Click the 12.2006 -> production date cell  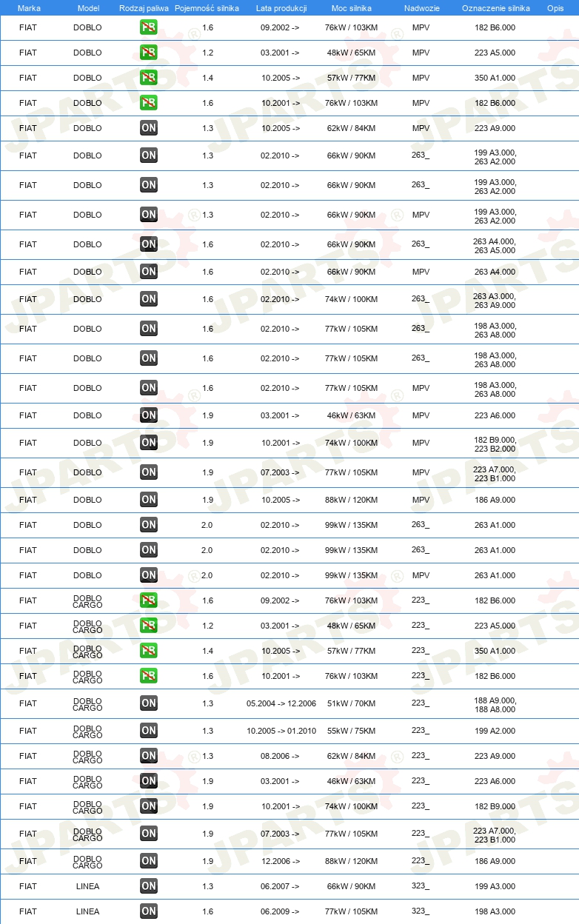click(x=280, y=861)
